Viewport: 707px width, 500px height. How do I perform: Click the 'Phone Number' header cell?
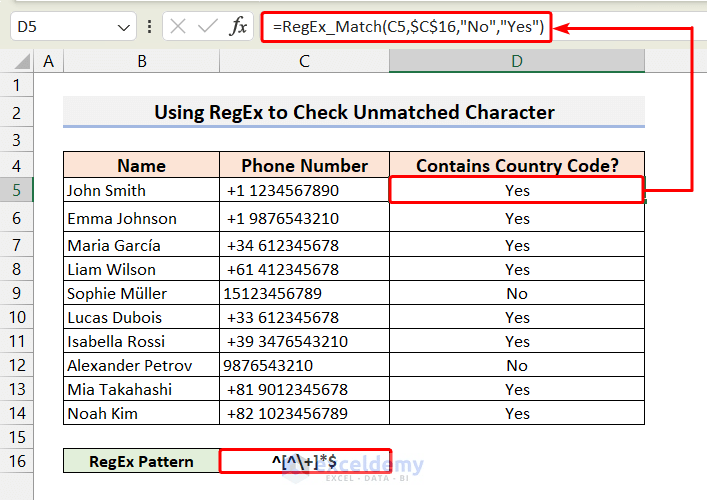coord(304,165)
